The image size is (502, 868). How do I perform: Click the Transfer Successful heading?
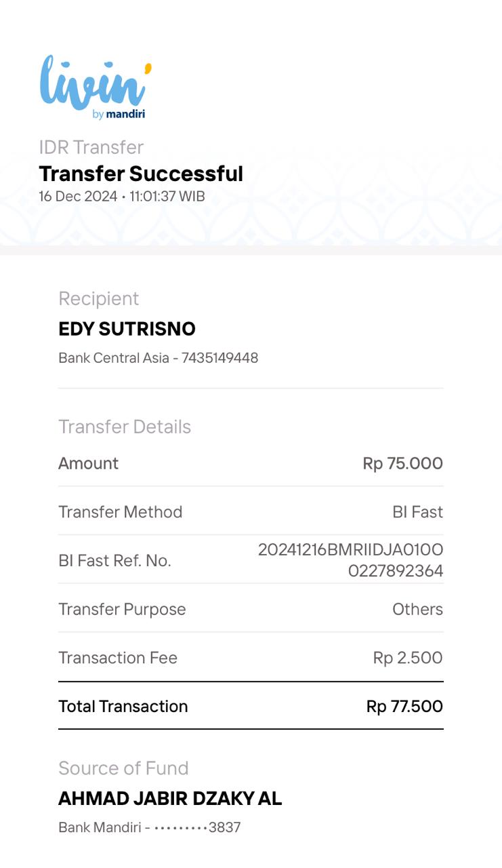coord(141,174)
